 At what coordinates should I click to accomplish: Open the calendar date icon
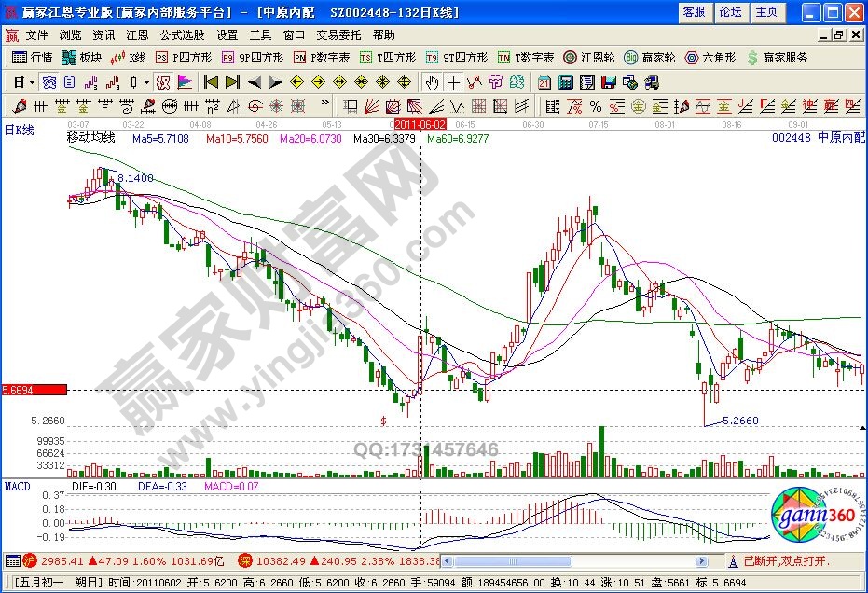[544, 82]
